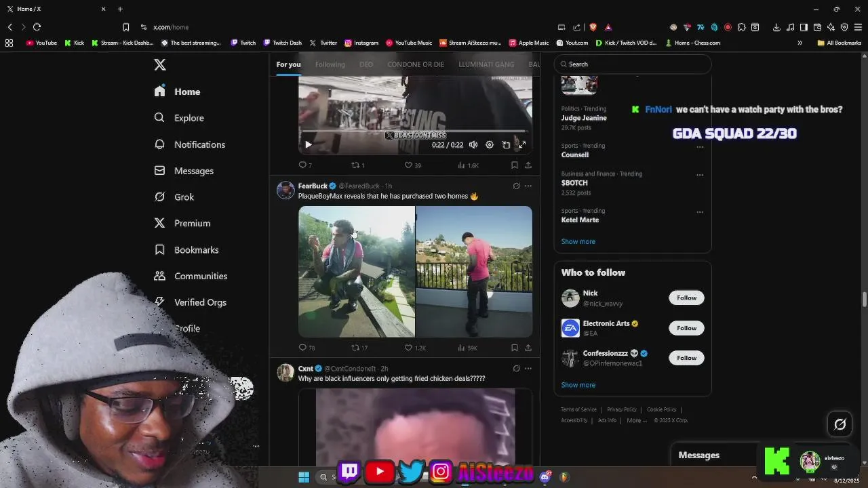Click the X logo in sidebar
Image resolution: width=868 pixels, height=488 pixels.
[160, 64]
